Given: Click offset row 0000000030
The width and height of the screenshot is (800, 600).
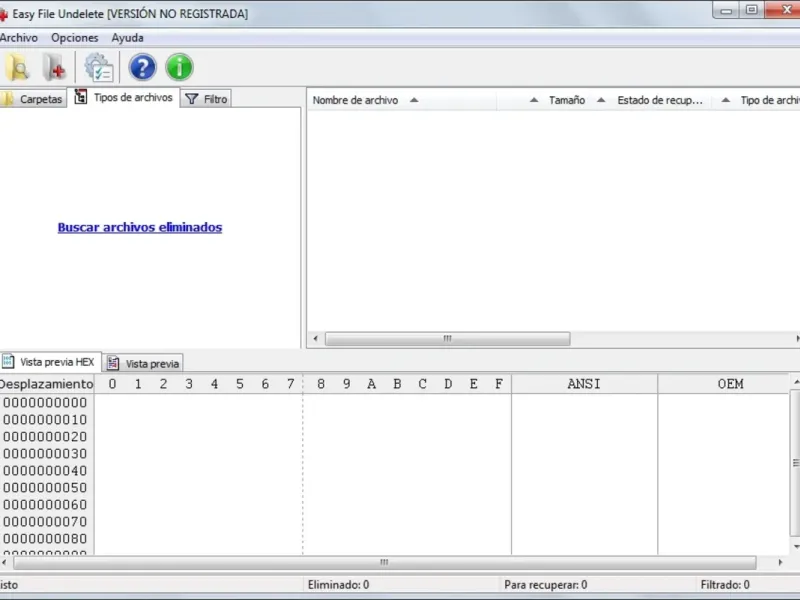Looking at the screenshot, I should tap(45, 454).
